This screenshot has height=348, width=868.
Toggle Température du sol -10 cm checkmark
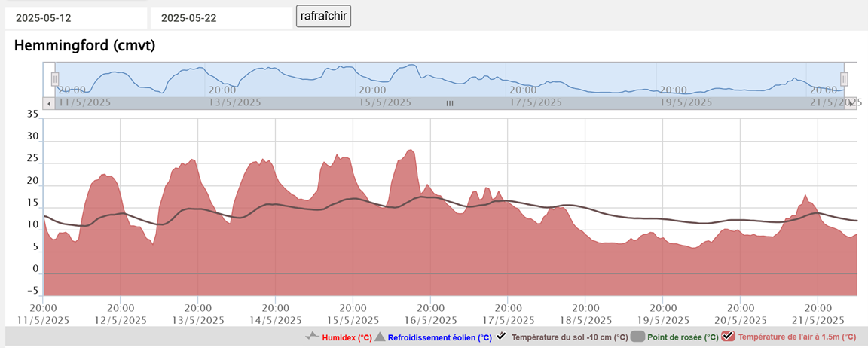(502, 337)
